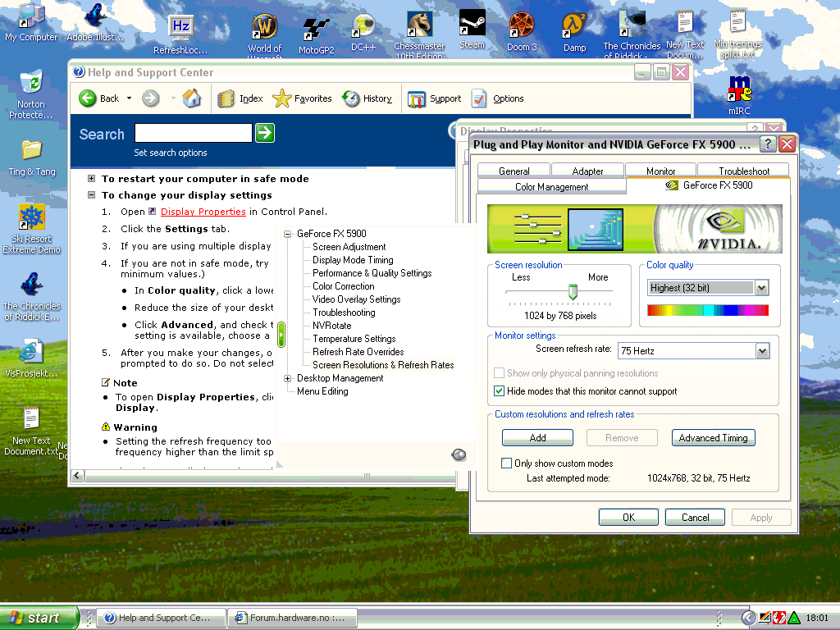The height and width of the screenshot is (630, 840).
Task: Click the help question-mark button in NVIDIA dialog
Action: pyautogui.click(x=768, y=144)
